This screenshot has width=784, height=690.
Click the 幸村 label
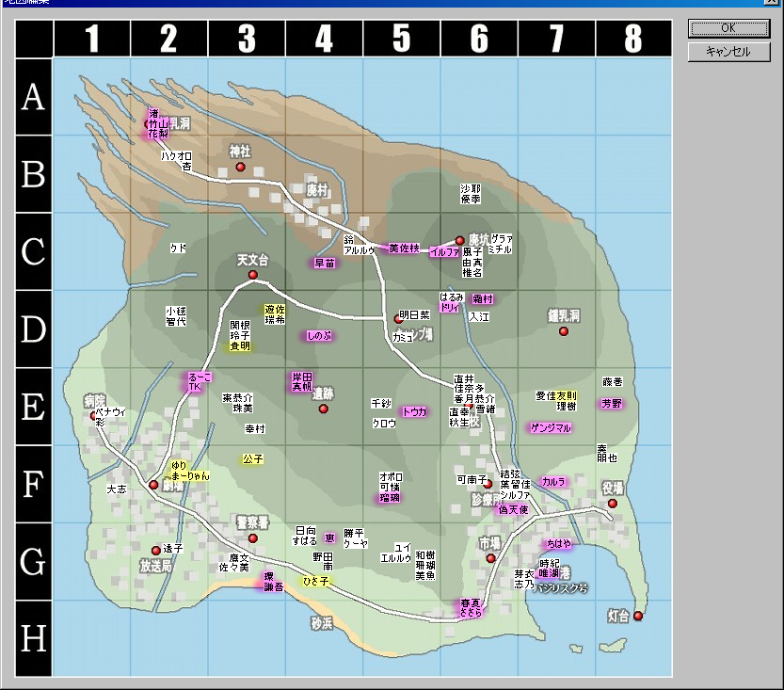(x=255, y=429)
